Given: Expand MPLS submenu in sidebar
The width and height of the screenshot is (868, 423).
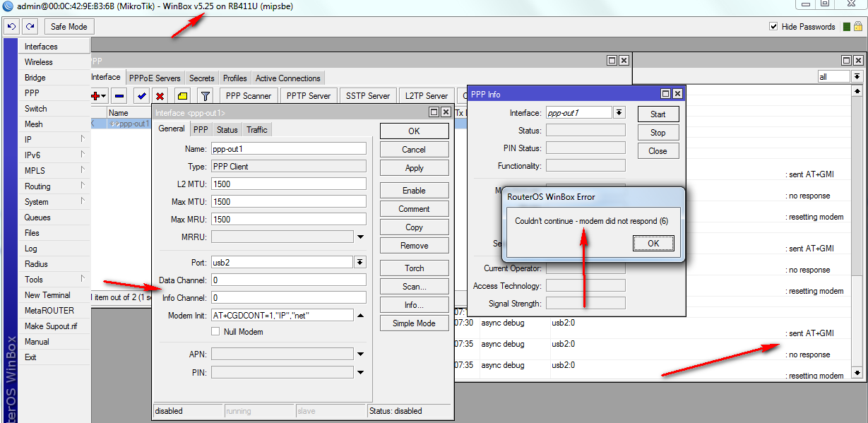Looking at the screenshot, I should point(54,171).
